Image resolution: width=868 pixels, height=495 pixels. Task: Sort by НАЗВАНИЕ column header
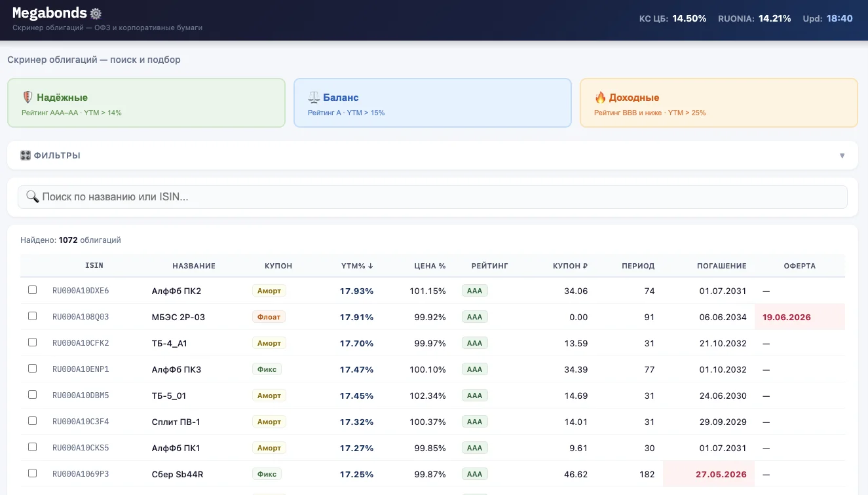pos(194,266)
